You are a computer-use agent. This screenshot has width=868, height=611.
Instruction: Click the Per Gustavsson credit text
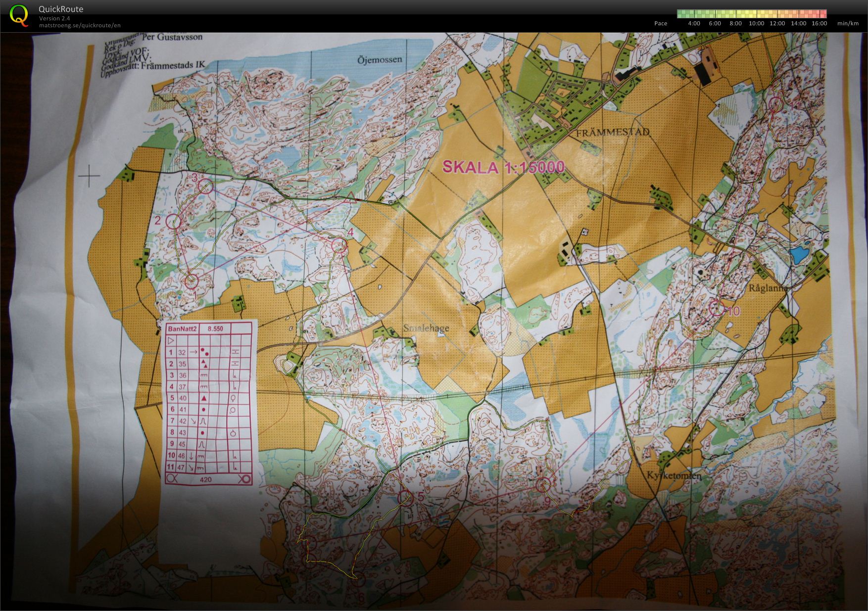(x=172, y=38)
